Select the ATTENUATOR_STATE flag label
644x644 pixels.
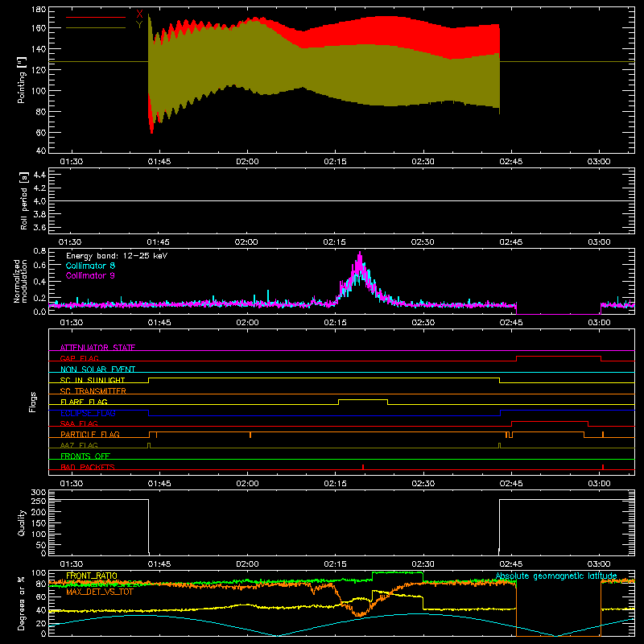(97, 348)
